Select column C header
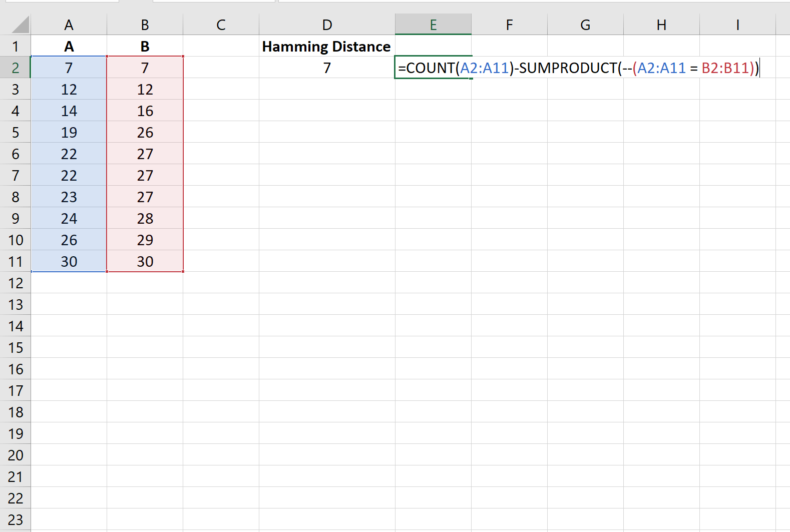Viewport: 790px width, 532px height. pyautogui.click(x=221, y=25)
